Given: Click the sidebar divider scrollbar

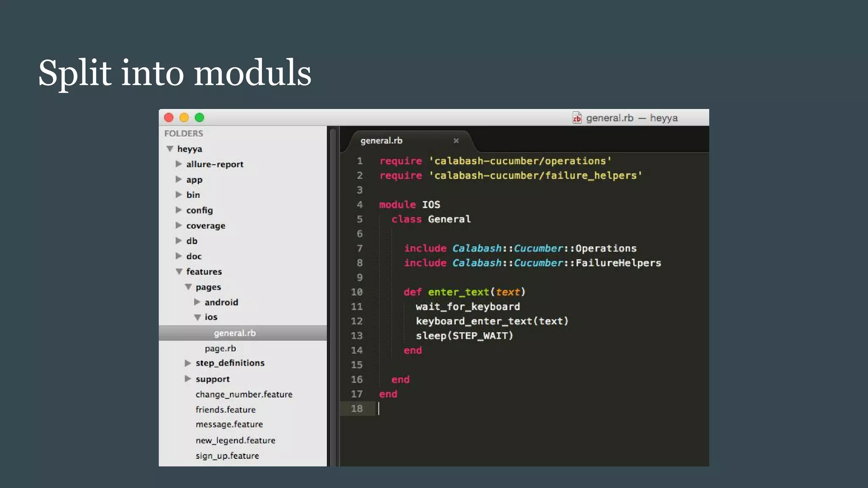Looking at the screenshot, I should (x=333, y=296).
